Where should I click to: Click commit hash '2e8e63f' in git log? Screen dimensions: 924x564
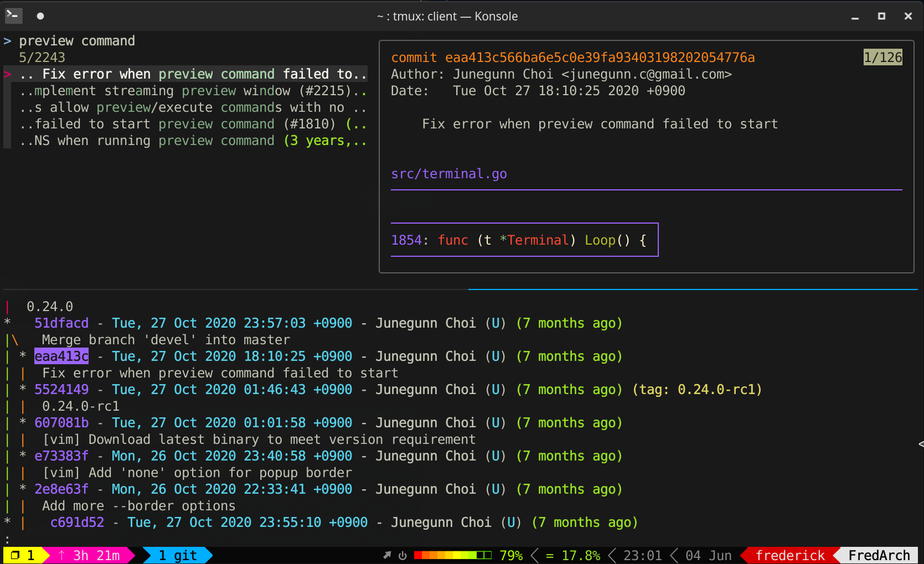61,489
